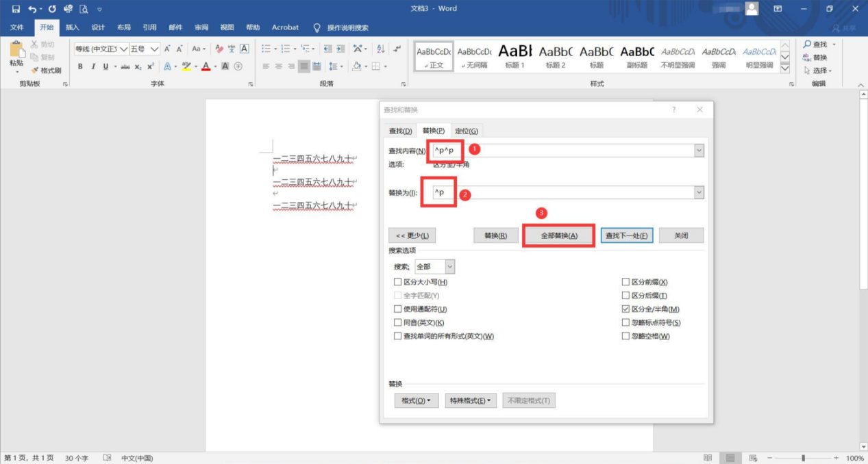Click the clear formatting eraser icon
The image size is (868, 464).
point(219,49)
